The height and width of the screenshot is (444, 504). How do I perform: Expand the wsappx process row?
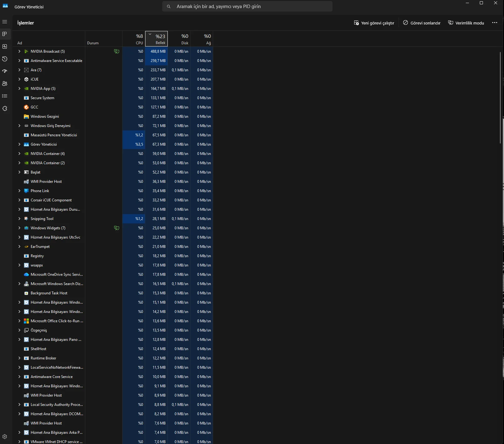pos(19,265)
